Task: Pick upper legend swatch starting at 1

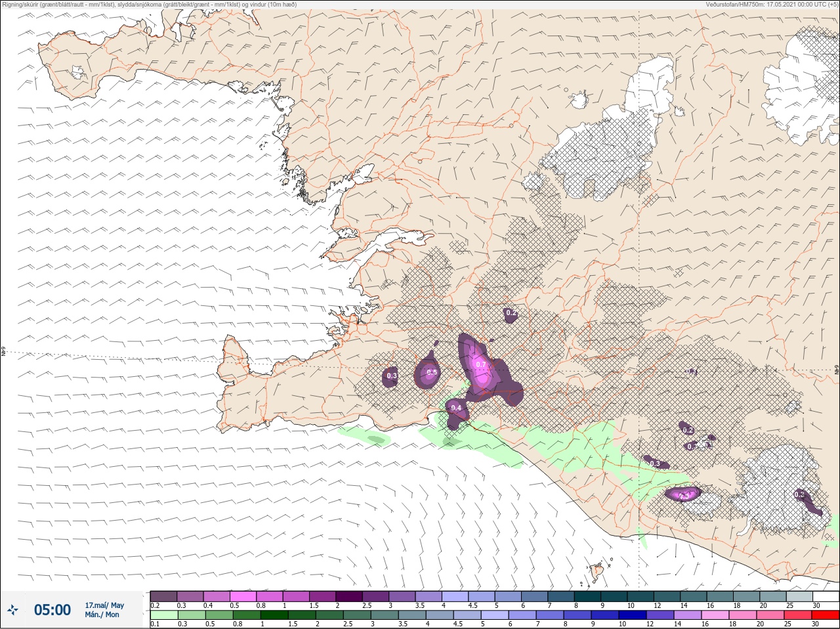Action: pyautogui.click(x=297, y=596)
